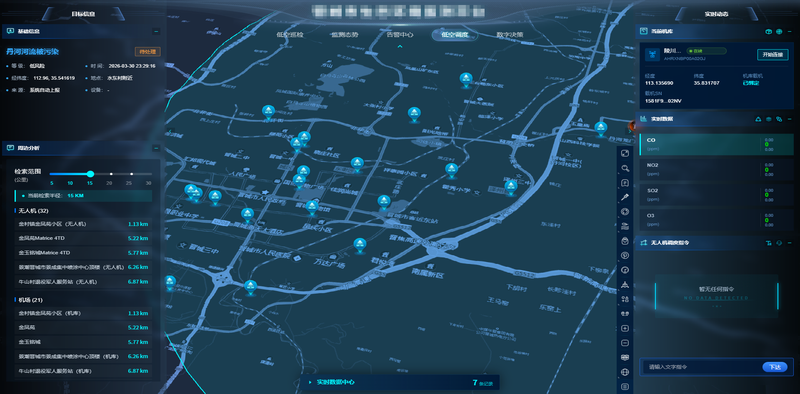Click the 开始连接 button

(772, 55)
